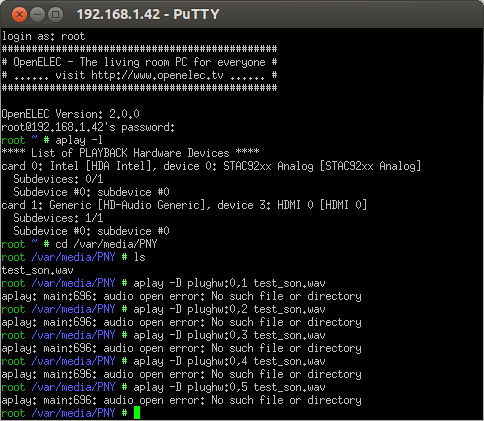
Task: Click the http://www.openelec.tv URL text
Action: [x=157, y=75]
